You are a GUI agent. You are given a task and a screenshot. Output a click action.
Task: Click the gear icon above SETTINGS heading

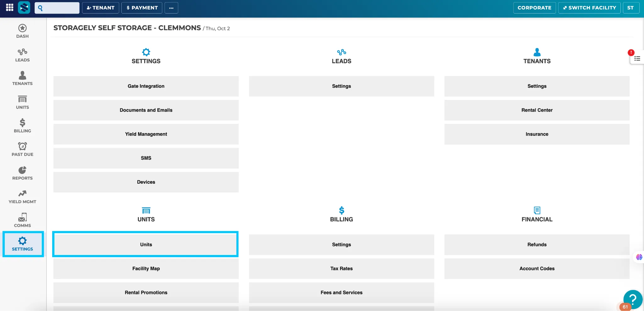tap(146, 52)
